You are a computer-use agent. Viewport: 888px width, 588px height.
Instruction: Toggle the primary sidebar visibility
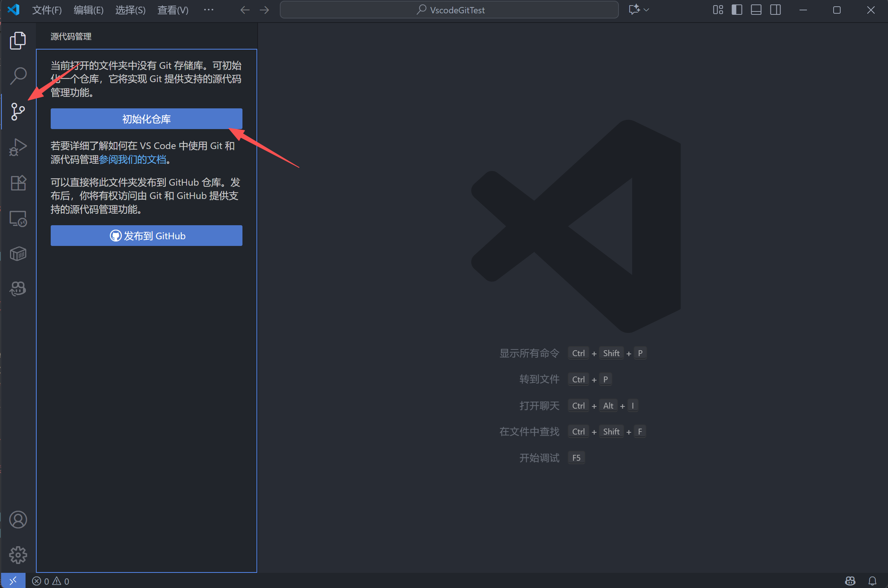736,10
